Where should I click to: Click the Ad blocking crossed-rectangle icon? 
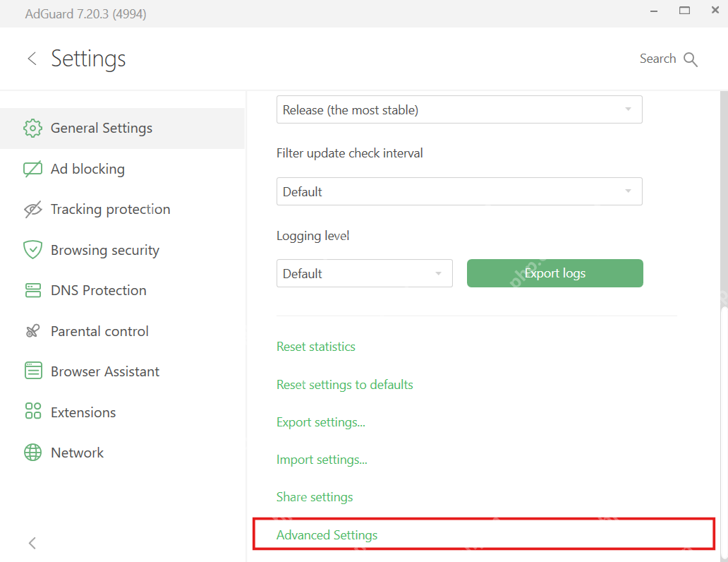coord(32,169)
